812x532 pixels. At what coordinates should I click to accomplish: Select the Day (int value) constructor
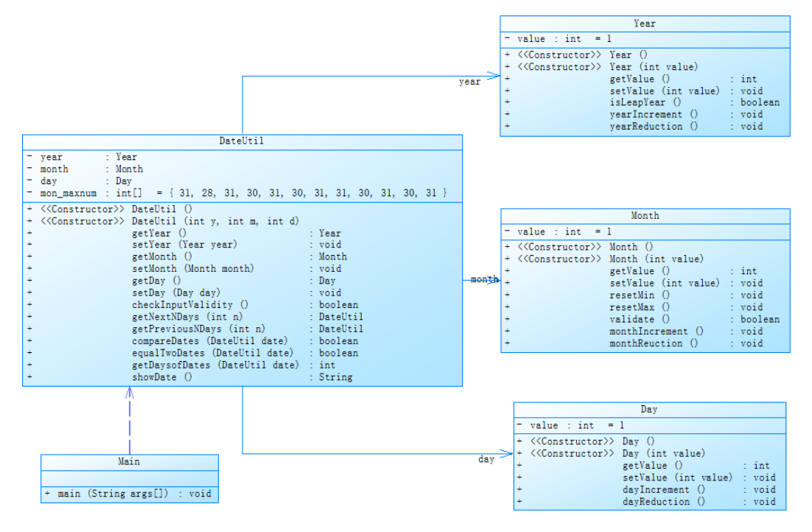click(611, 453)
